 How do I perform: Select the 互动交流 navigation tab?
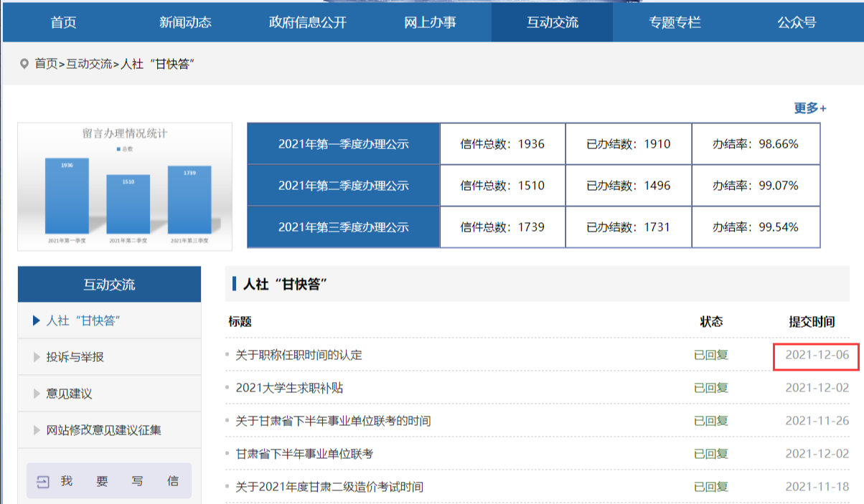coord(553,22)
